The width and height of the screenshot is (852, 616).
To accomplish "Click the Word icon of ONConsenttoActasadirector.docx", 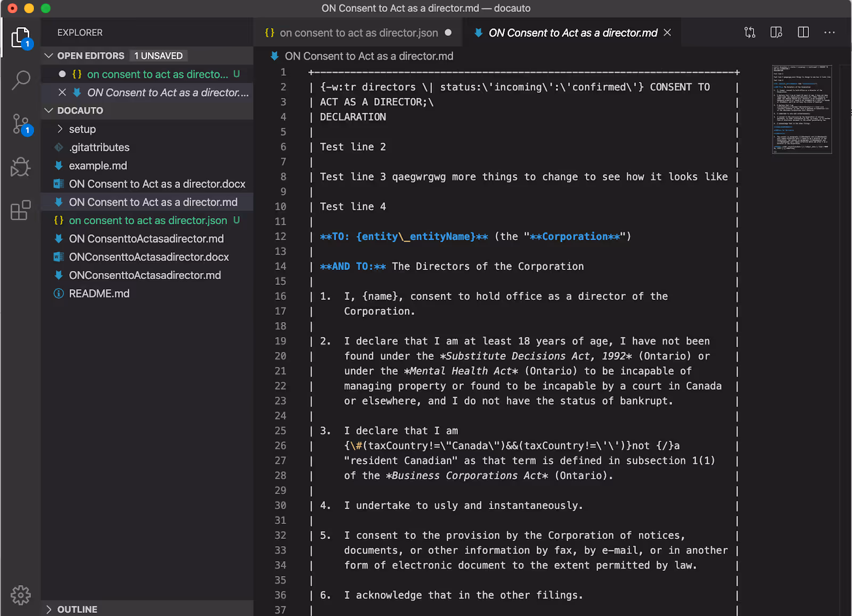I will coord(59,257).
